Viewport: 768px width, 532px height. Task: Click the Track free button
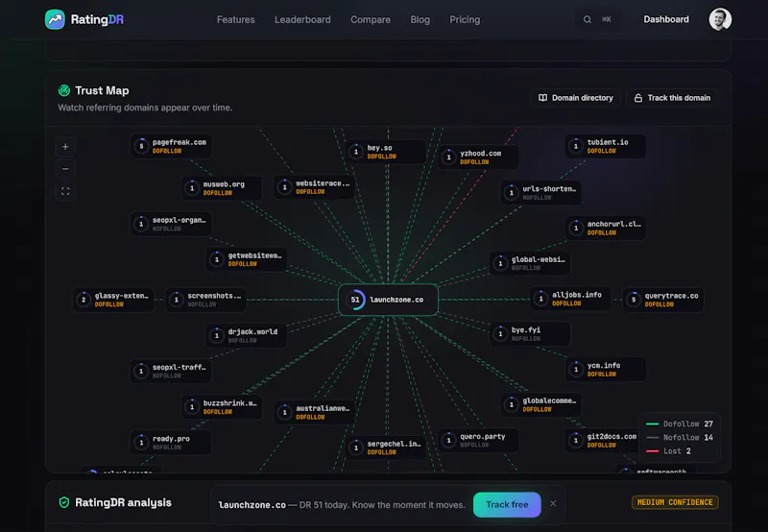point(507,504)
